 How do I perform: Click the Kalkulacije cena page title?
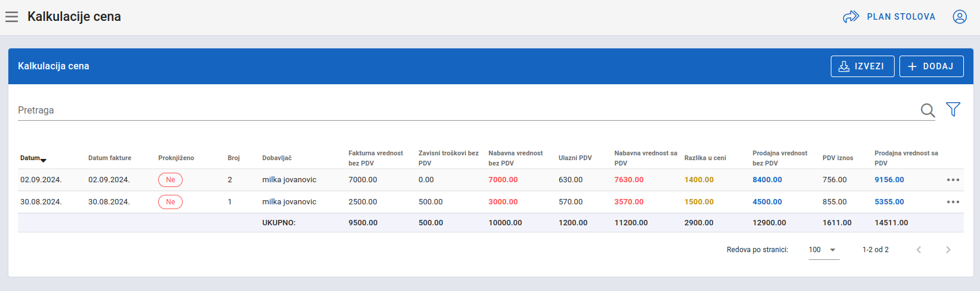pos(74,17)
